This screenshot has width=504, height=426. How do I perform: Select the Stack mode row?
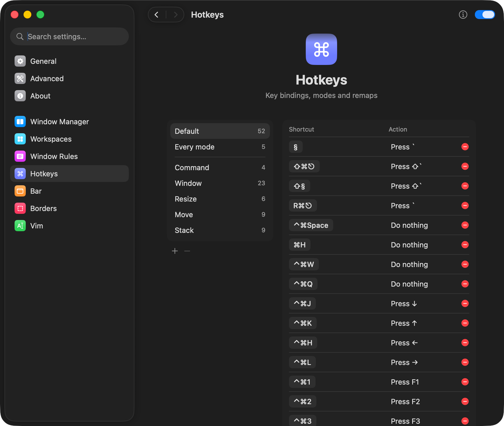[x=220, y=230]
